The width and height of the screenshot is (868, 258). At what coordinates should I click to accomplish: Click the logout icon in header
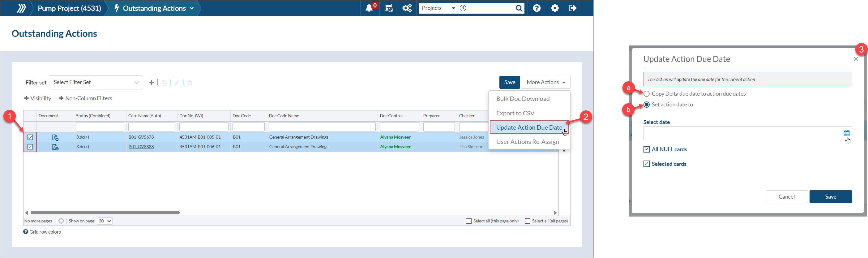[572, 8]
